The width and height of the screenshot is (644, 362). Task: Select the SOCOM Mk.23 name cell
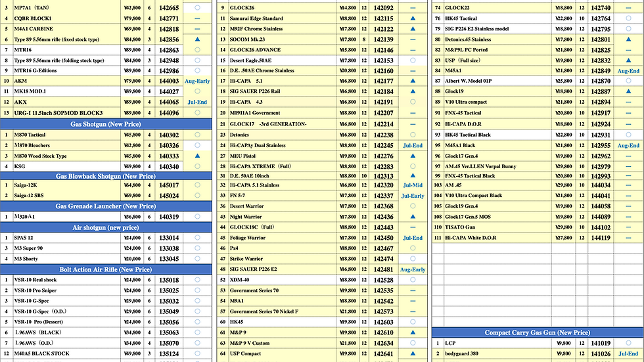pyautogui.click(x=282, y=39)
